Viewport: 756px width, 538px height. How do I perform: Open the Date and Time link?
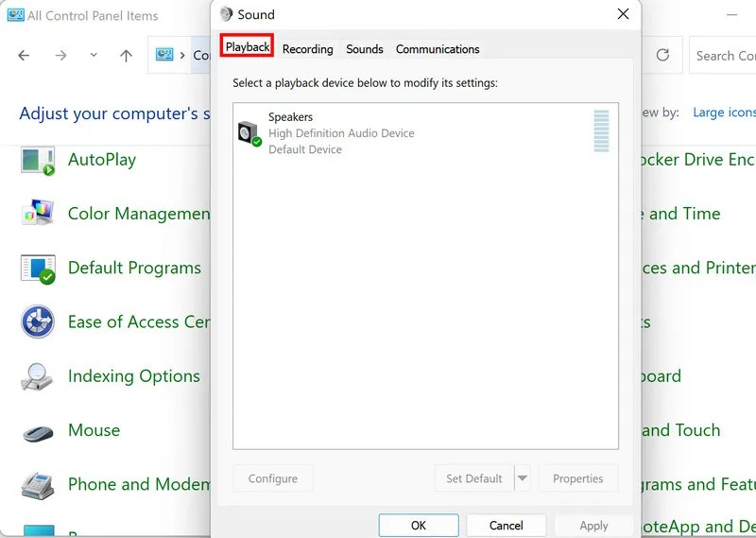coord(680,214)
